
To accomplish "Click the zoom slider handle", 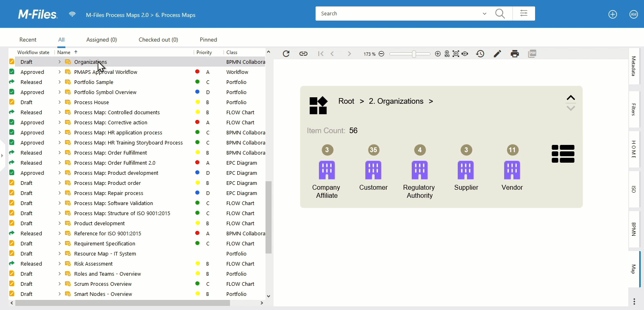I will click(x=414, y=54).
